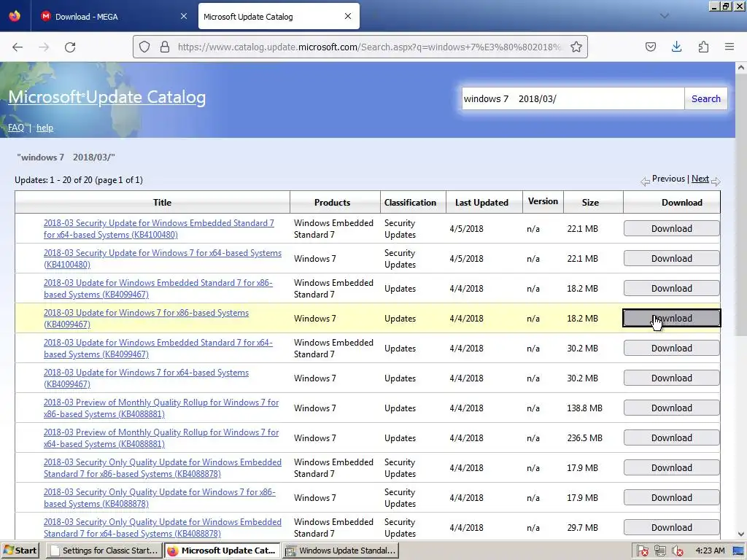Go to the Next results page
The width and height of the screenshot is (747, 560).
700,179
